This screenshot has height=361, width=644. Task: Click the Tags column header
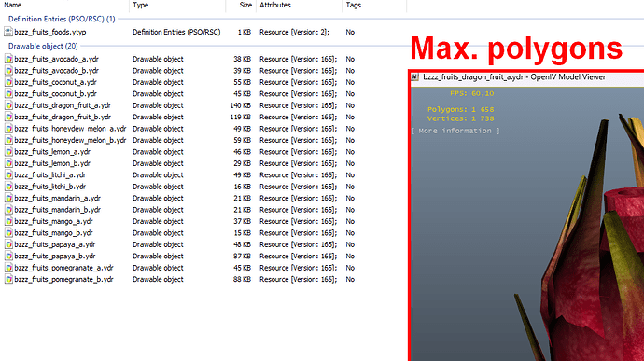click(x=353, y=5)
